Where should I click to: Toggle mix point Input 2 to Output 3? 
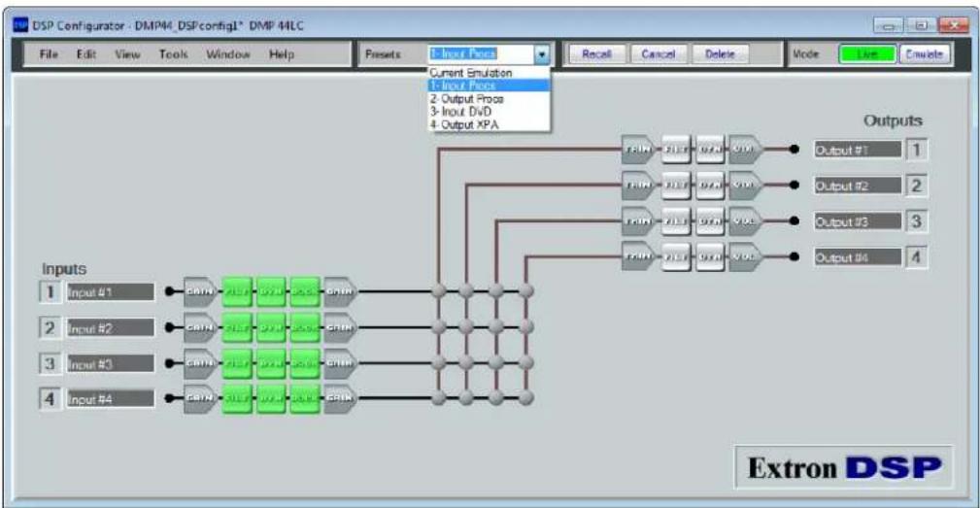tap(496, 326)
